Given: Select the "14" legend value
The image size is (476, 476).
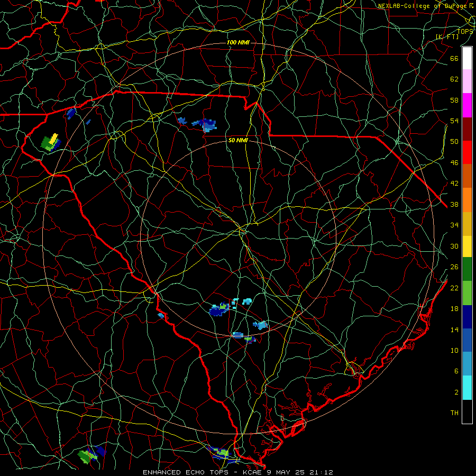Looking at the screenshot, I should click(454, 329).
